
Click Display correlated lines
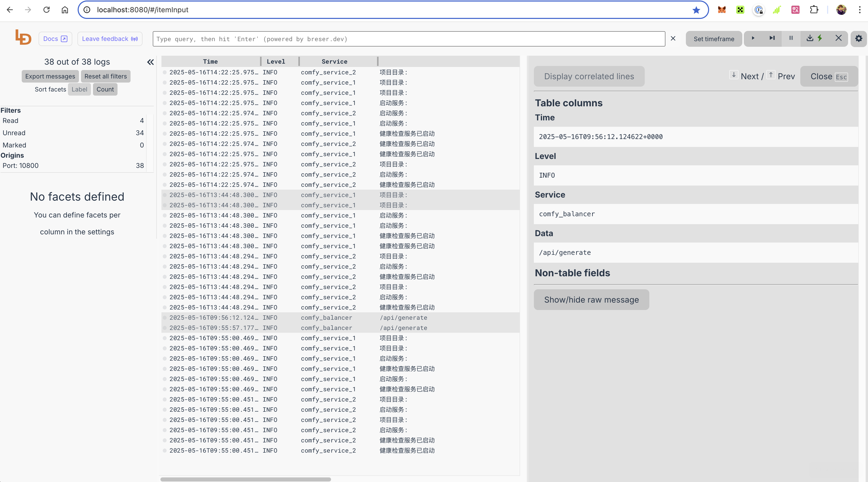[x=589, y=76]
